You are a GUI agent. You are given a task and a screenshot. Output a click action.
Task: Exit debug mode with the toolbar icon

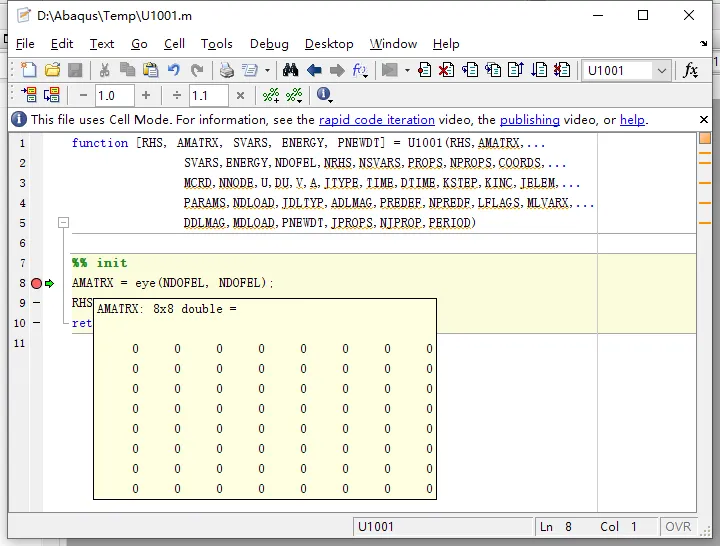click(x=562, y=70)
